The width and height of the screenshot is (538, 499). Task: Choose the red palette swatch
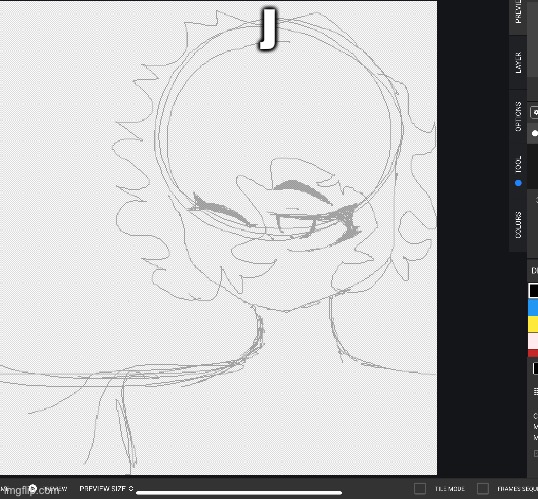[x=534, y=353]
